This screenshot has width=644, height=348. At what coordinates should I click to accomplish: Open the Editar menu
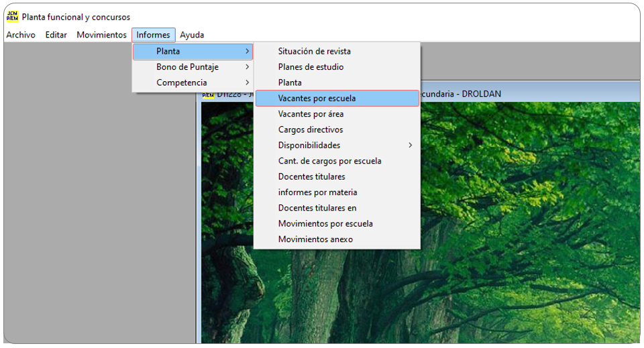click(x=56, y=35)
